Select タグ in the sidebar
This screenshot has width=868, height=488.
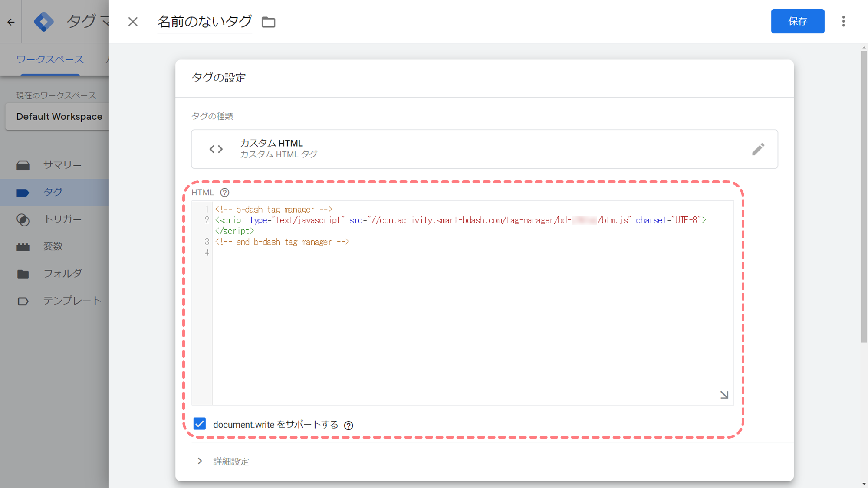pyautogui.click(x=54, y=192)
